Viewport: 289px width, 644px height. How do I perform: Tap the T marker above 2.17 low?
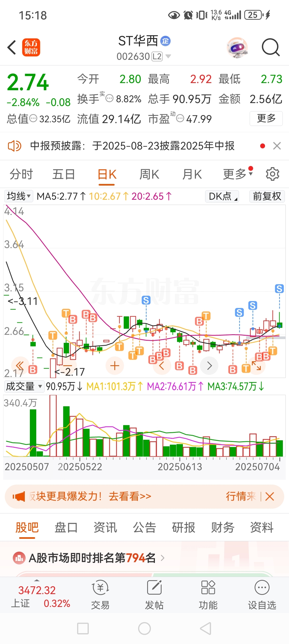pos(53,335)
